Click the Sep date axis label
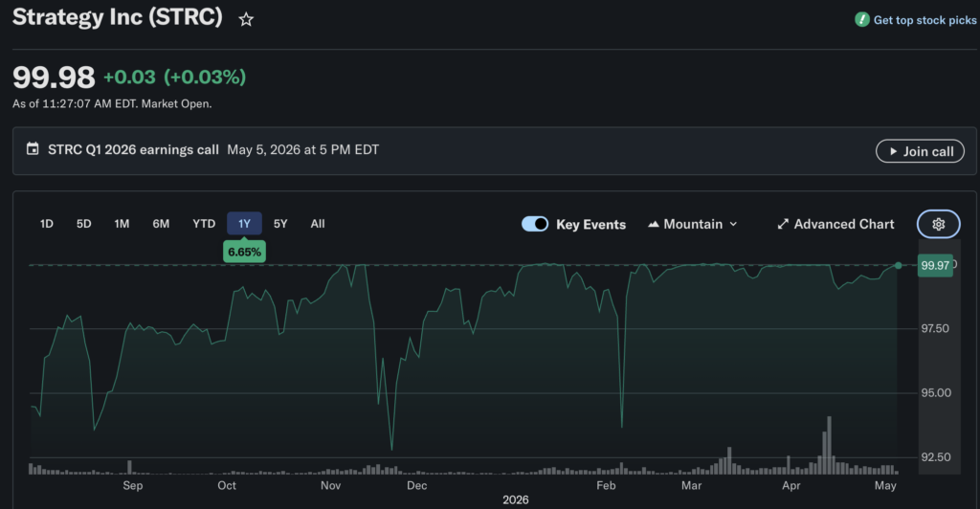Screen dimensions: 980x509 (x=132, y=485)
